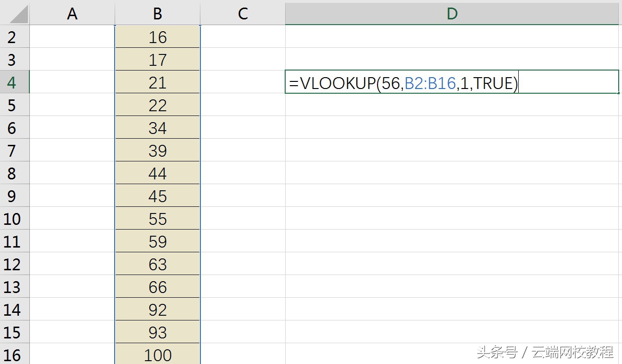Click cell containing 39
The image size is (622, 364).
click(x=157, y=150)
